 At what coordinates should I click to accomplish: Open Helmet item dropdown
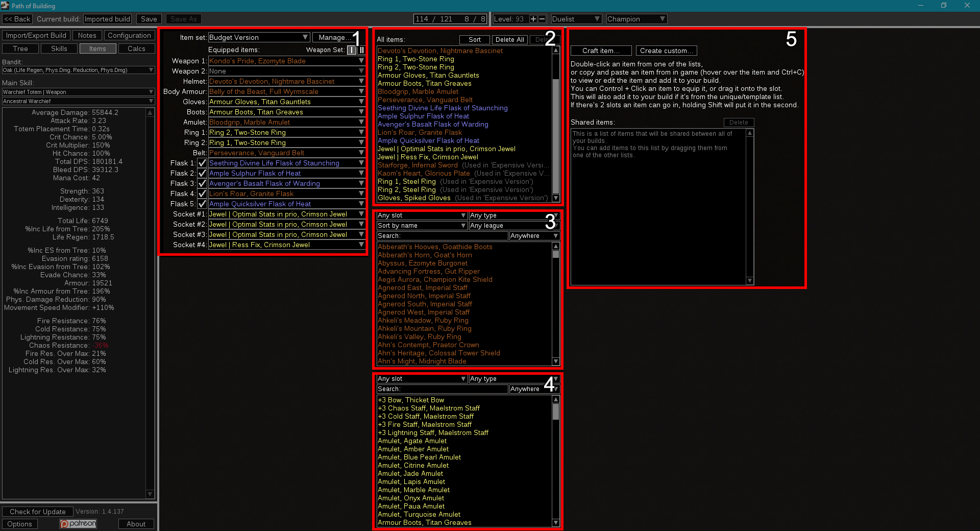287,81
